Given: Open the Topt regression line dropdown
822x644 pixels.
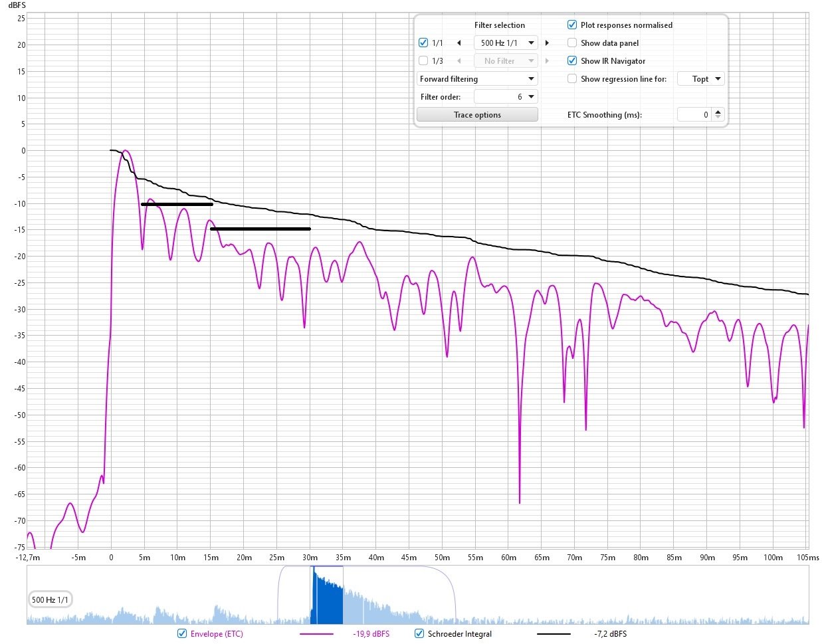Looking at the screenshot, I should pos(700,79).
